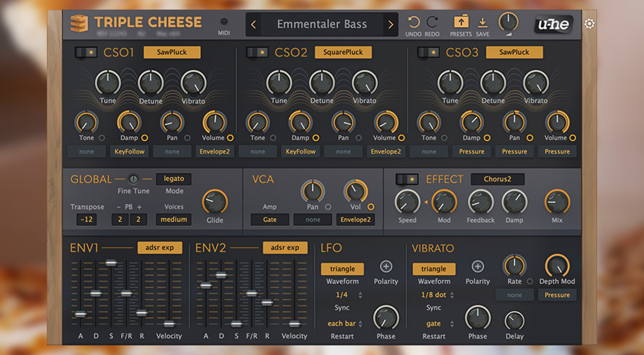Open the CSO2 SquarePluck waveform selector
Image resolution: width=644 pixels, height=355 pixels.
click(343, 52)
